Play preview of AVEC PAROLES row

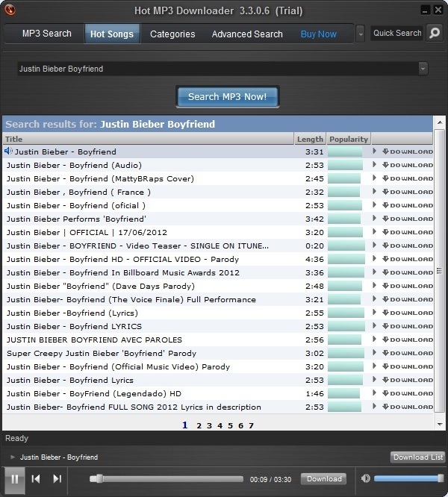click(x=374, y=339)
